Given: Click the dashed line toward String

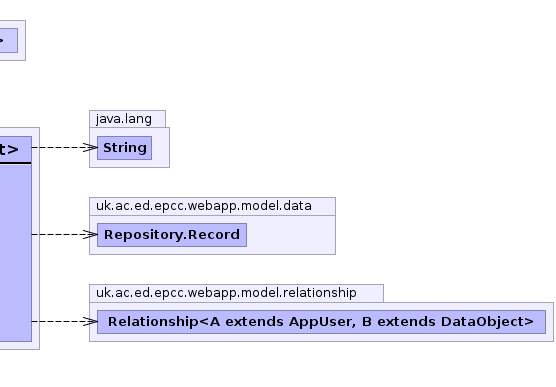Looking at the screenshot, I should [x=57, y=147].
